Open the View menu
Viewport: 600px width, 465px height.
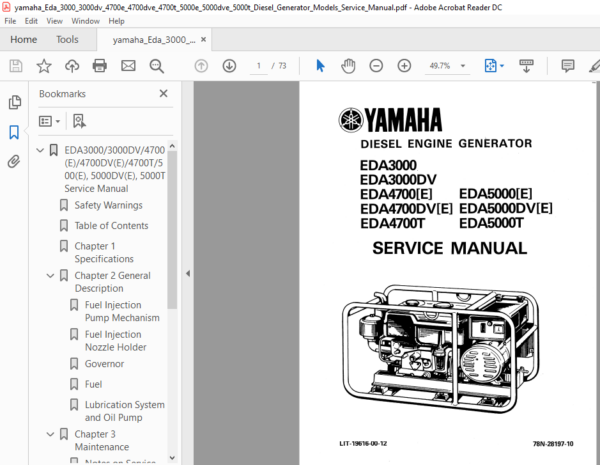(x=54, y=21)
